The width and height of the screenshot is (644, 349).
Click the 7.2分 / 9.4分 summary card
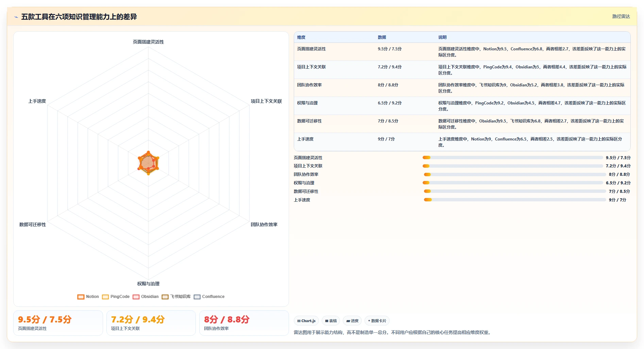(x=151, y=323)
